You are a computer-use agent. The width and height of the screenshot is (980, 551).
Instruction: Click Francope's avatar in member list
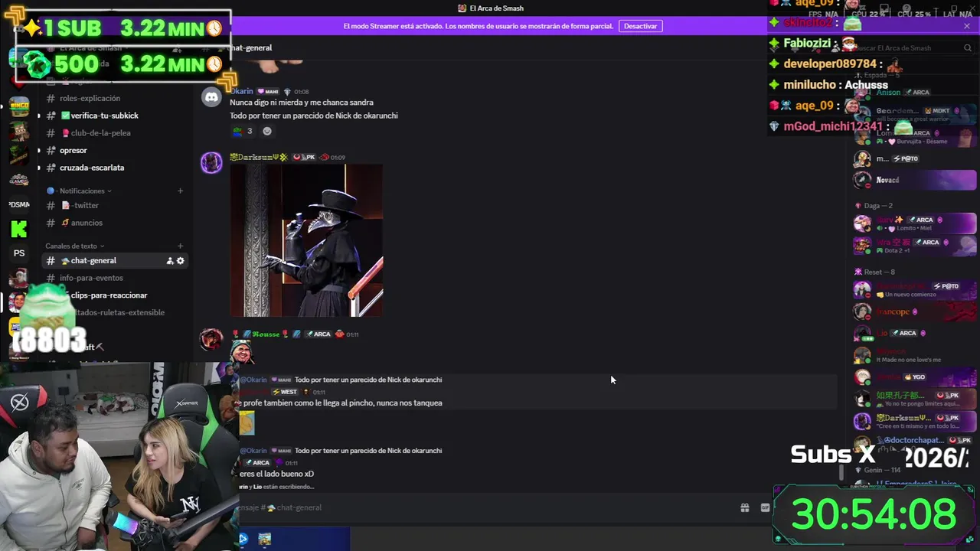[862, 312]
